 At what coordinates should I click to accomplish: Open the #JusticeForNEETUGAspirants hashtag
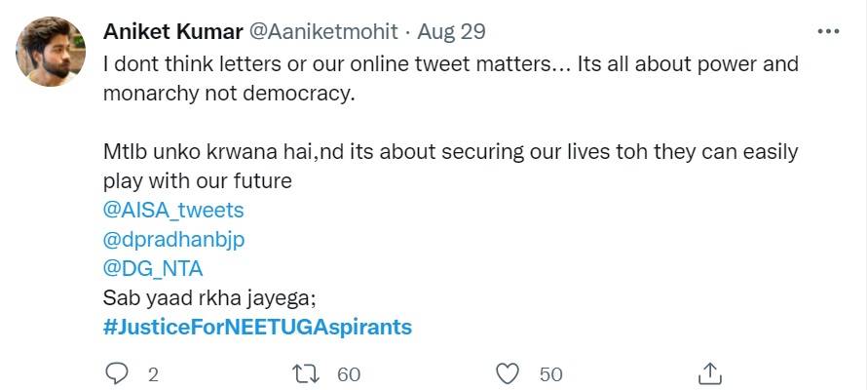[257, 326]
